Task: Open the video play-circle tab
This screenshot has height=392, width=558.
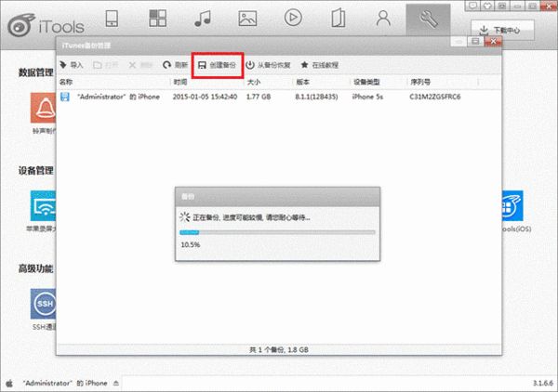Action: point(293,18)
